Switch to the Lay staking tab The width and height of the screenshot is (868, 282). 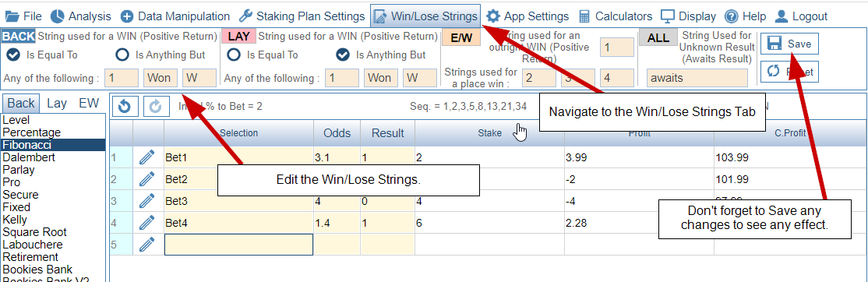[x=57, y=103]
